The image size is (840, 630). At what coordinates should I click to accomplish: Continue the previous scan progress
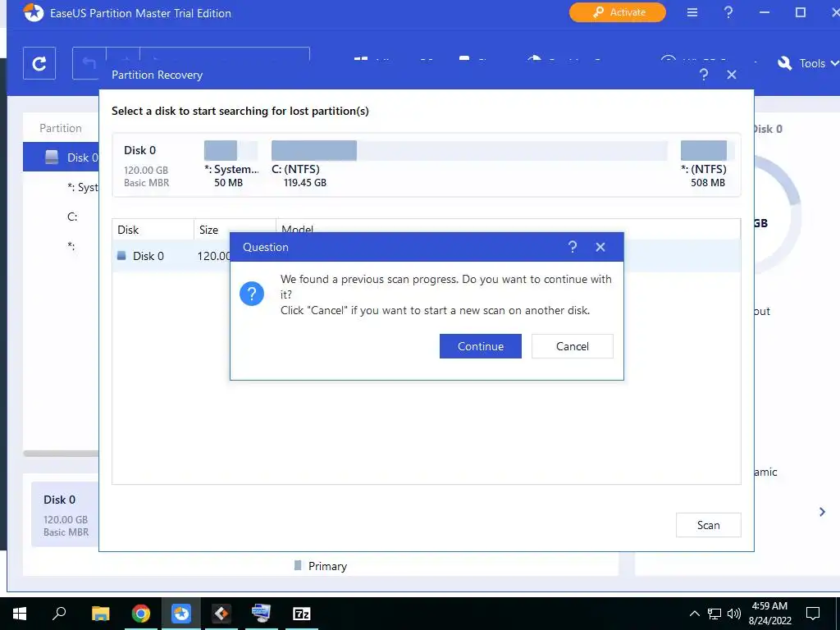480,346
